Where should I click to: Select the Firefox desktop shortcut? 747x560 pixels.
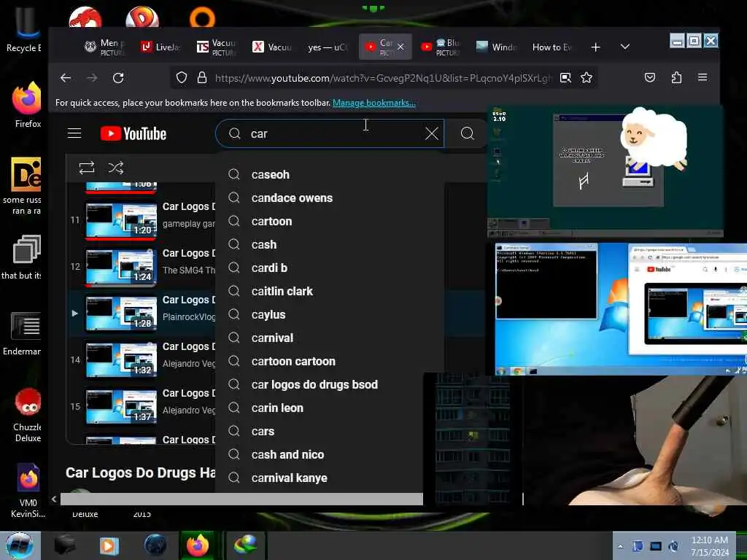coord(27,106)
